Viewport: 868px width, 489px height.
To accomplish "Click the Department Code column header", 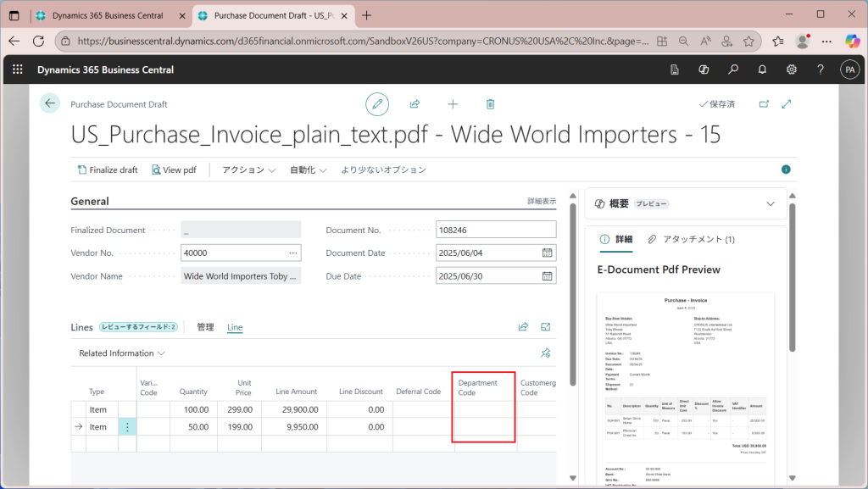I will 478,387.
